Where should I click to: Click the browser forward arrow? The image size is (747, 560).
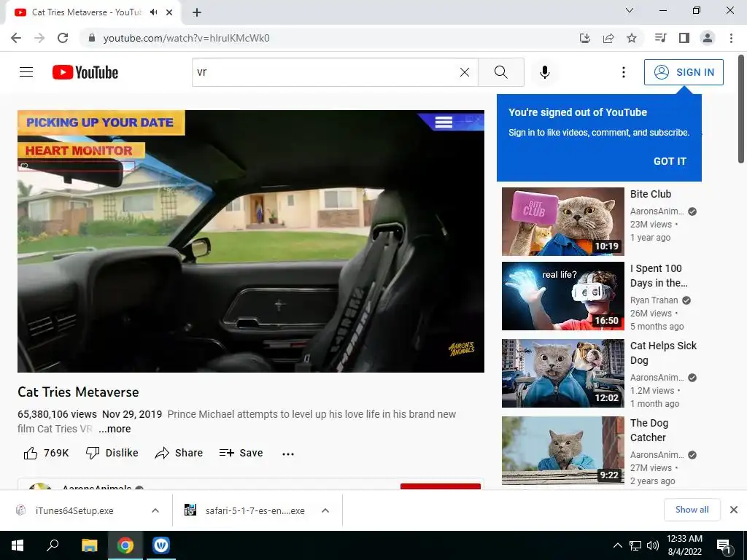point(39,38)
